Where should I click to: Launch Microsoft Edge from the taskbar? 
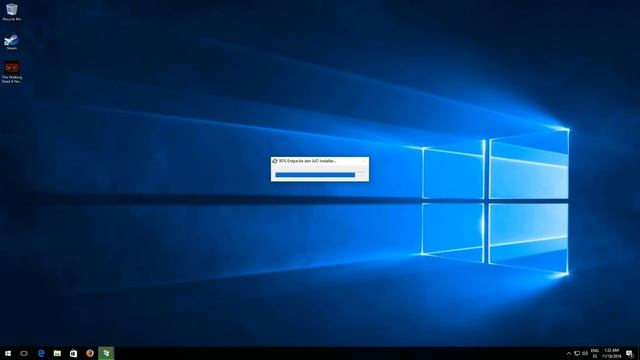41,353
